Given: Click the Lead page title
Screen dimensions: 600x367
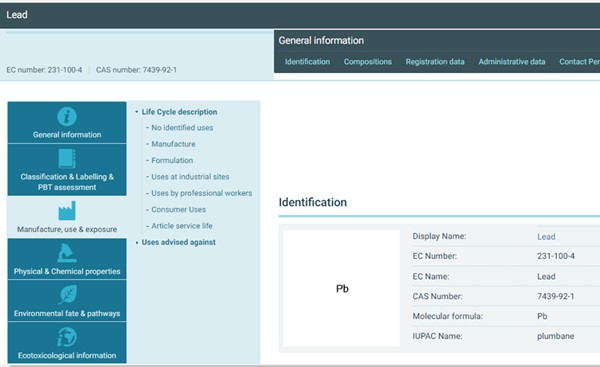Looking at the screenshot, I should pyautogui.click(x=17, y=15).
